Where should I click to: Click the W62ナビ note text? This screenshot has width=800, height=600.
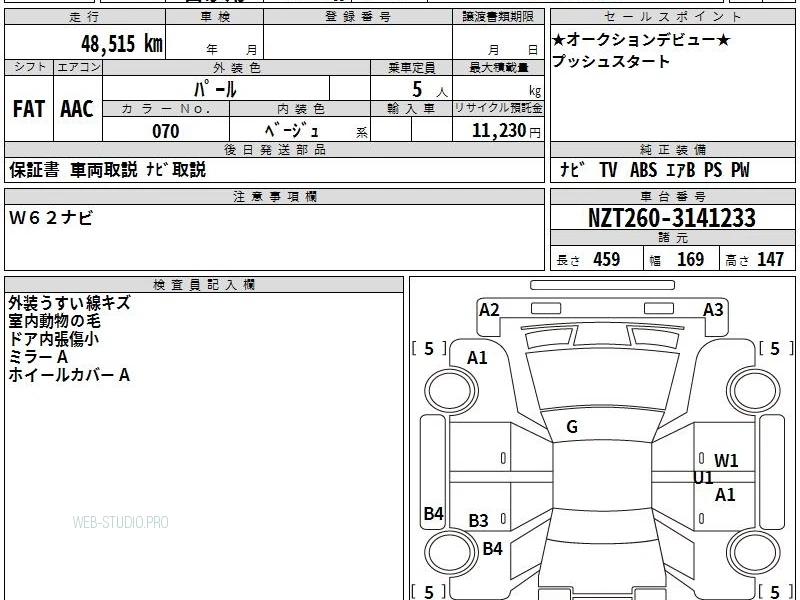51,218
